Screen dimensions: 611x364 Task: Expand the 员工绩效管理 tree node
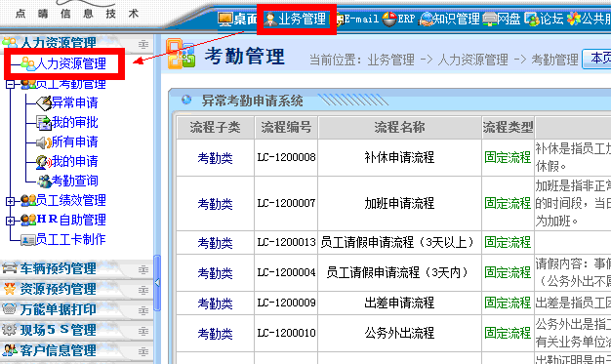point(10,201)
